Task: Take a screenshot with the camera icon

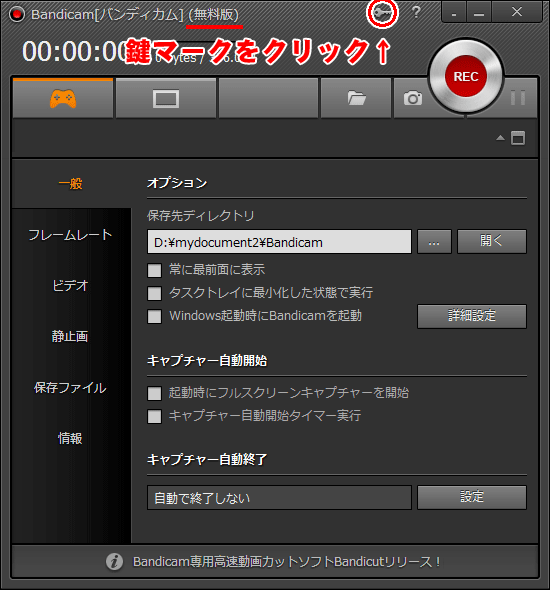Action: point(413,99)
